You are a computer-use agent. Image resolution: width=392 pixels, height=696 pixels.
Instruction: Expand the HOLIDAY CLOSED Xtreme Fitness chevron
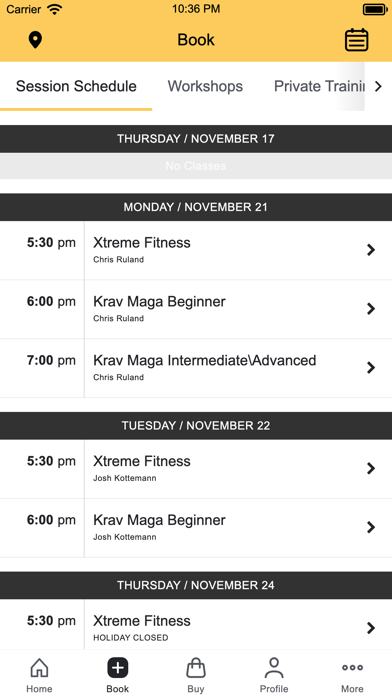point(371,628)
